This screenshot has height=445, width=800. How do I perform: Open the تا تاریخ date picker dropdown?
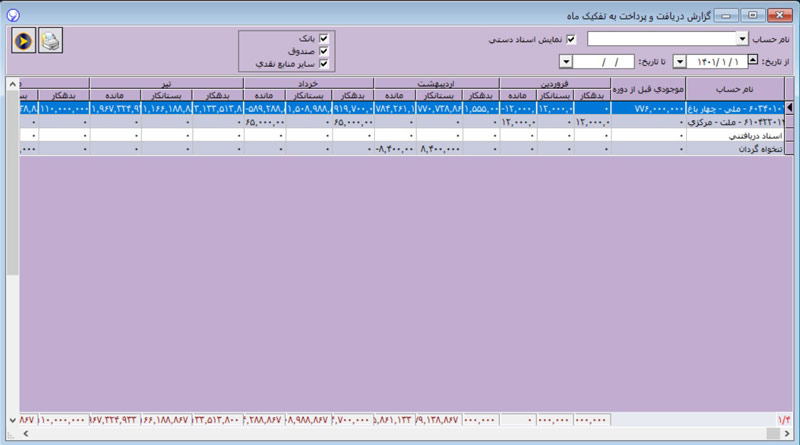[567, 62]
